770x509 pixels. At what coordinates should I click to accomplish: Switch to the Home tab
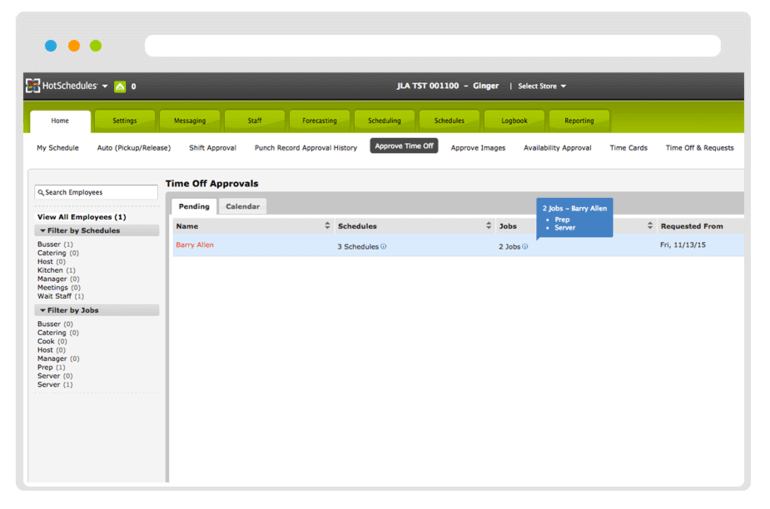pos(60,121)
